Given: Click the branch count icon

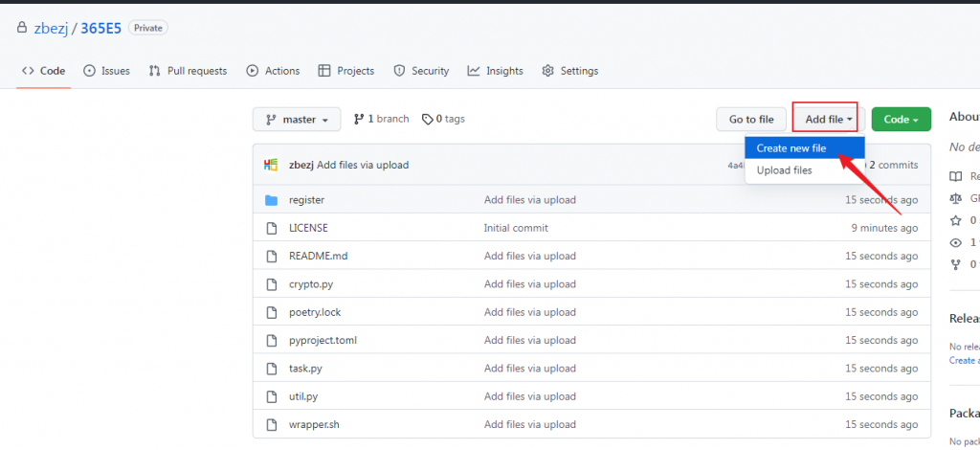Looking at the screenshot, I should point(359,120).
